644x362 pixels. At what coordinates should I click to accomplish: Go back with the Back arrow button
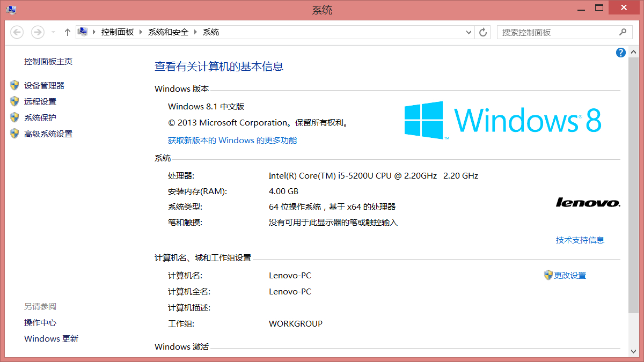[x=17, y=32]
